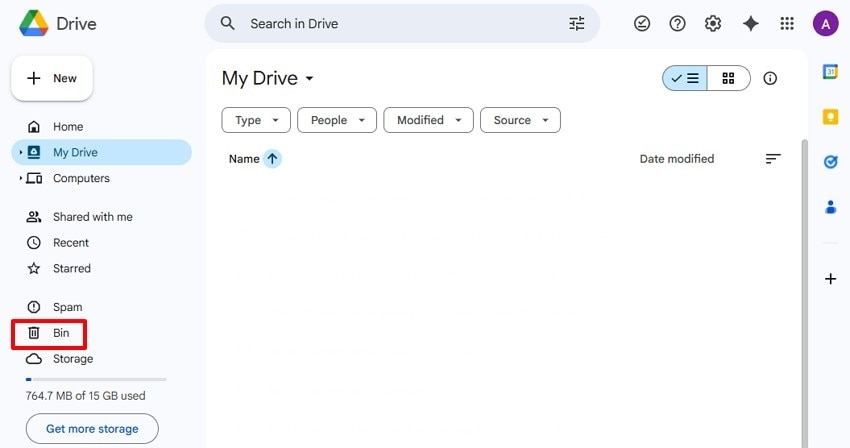Screen dimensions: 850x448
Task: Open Settings gear icon
Action: (713, 23)
